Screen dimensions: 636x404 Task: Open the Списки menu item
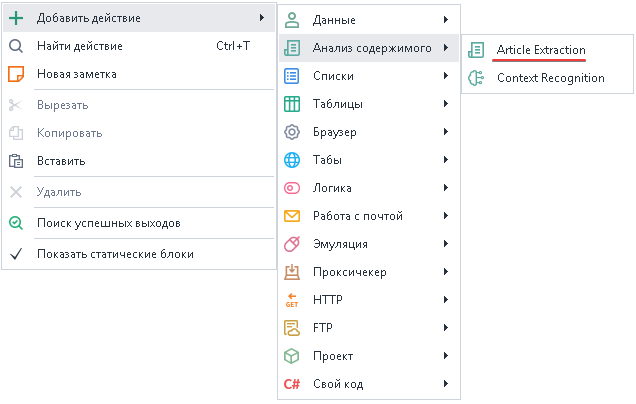click(x=333, y=76)
